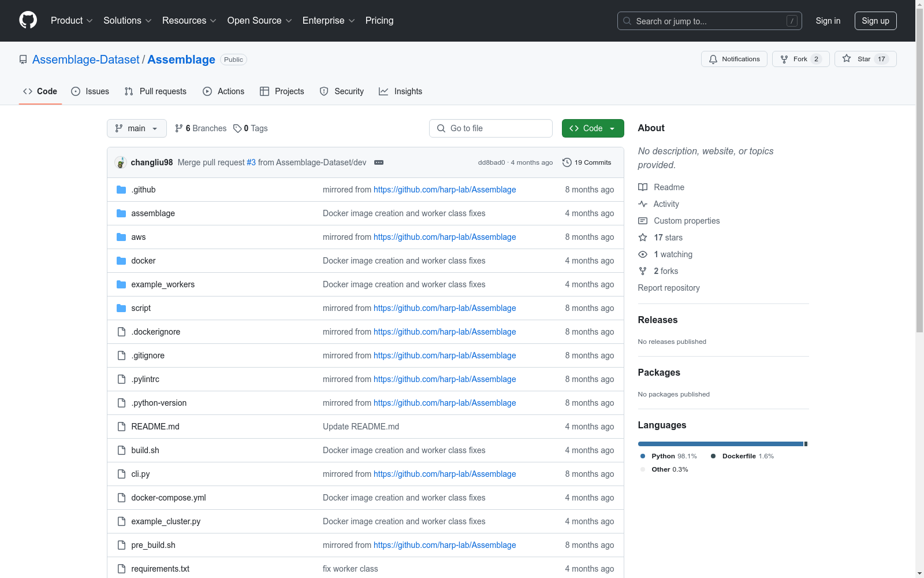Screen dimensions: 924x578
Task: Click the book icon next to Readme
Action: tap(643, 187)
